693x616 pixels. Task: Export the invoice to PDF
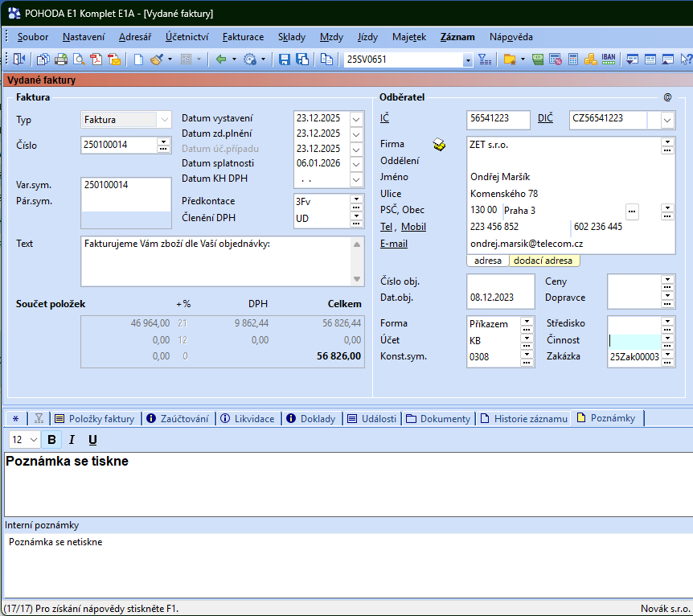coord(96,60)
